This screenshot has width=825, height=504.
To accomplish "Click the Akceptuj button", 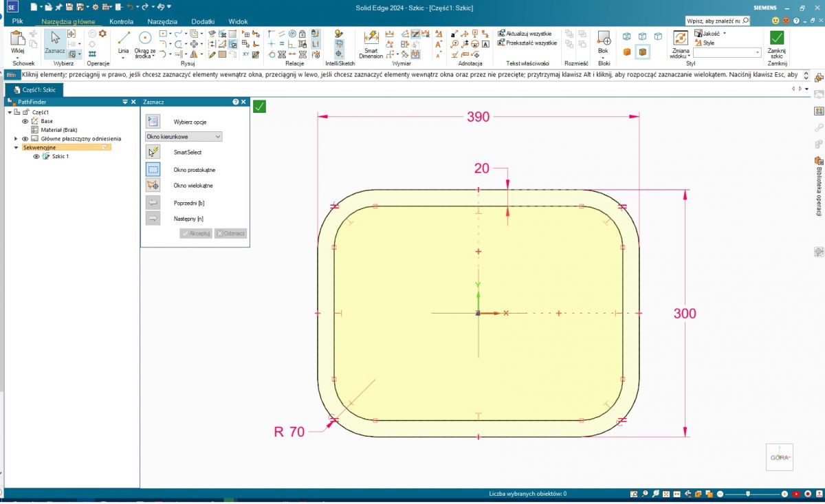I will click(x=196, y=234).
